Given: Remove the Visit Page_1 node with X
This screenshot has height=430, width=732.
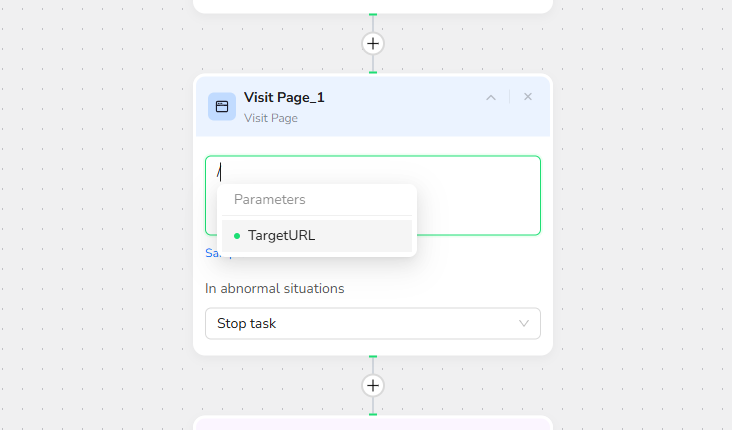Looking at the screenshot, I should click(x=528, y=97).
